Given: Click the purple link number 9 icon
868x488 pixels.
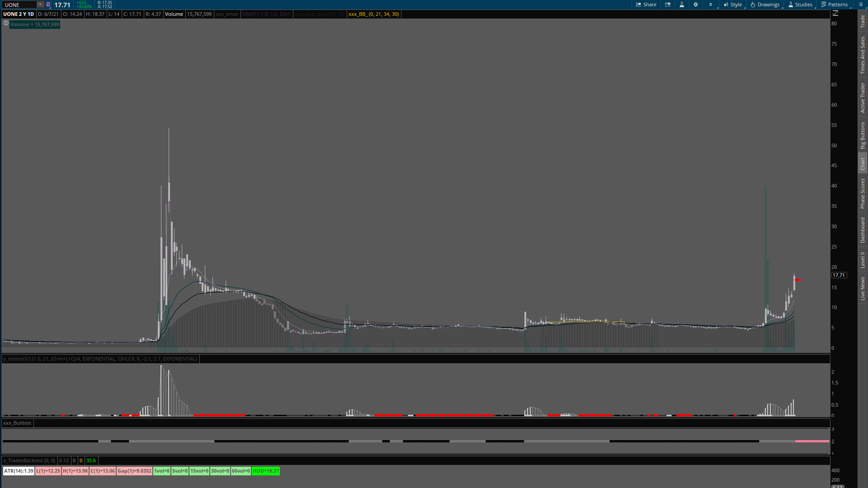Looking at the screenshot, I should pos(48,5).
